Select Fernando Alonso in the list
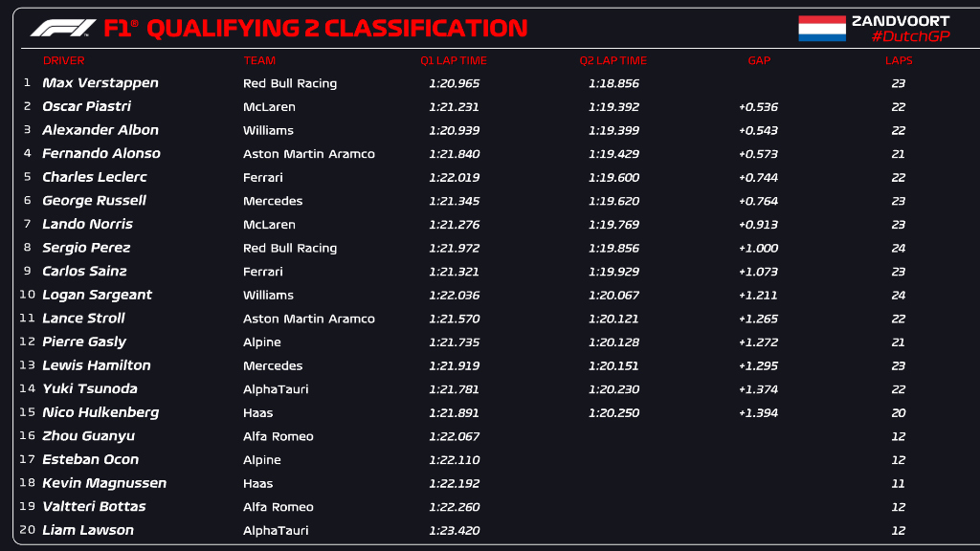Screen dimensions: 980x551 tap(101, 153)
